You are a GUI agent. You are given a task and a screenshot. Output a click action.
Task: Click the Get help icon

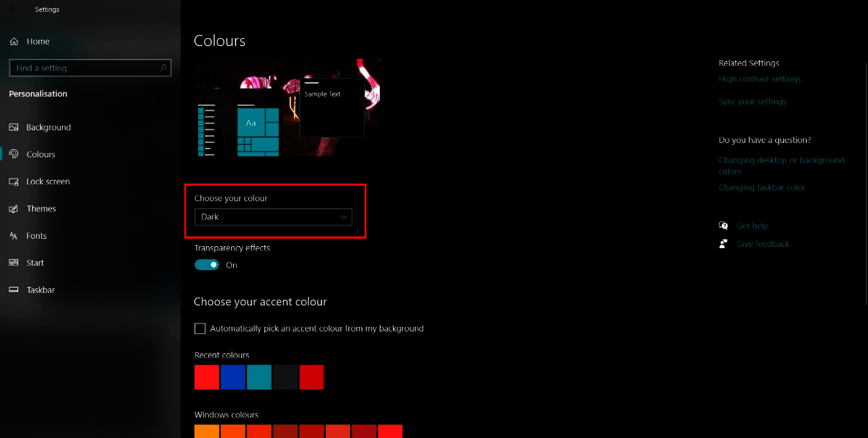(723, 225)
